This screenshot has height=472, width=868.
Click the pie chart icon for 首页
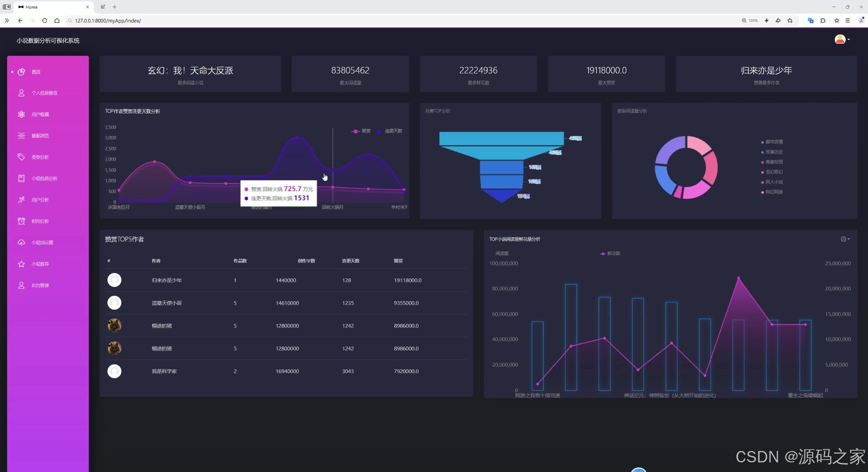[21, 72]
